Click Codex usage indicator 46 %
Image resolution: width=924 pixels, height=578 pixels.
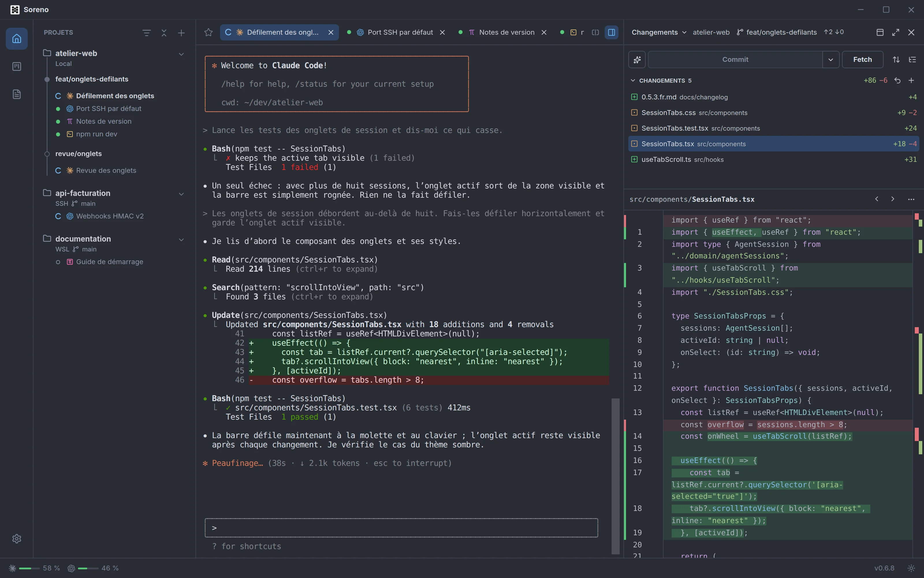click(93, 568)
